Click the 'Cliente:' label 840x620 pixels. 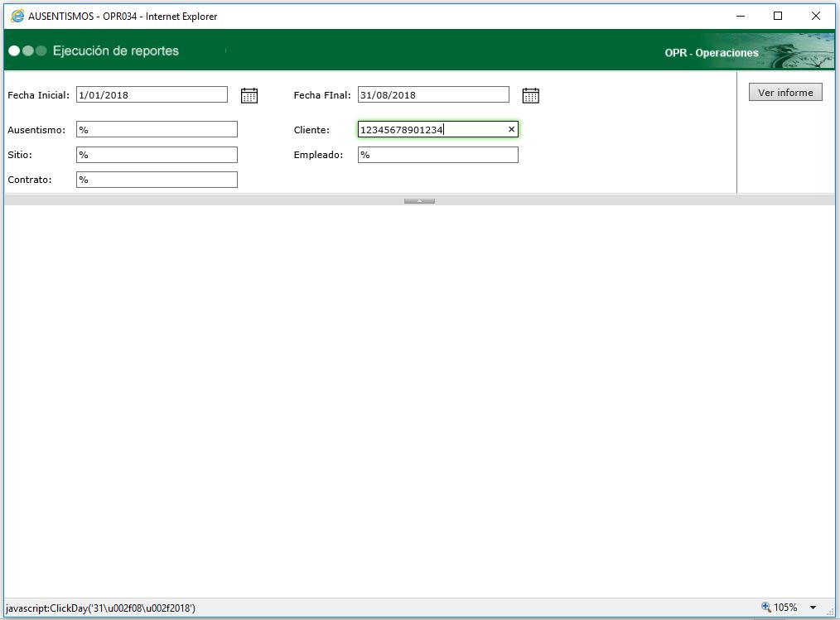(311, 130)
